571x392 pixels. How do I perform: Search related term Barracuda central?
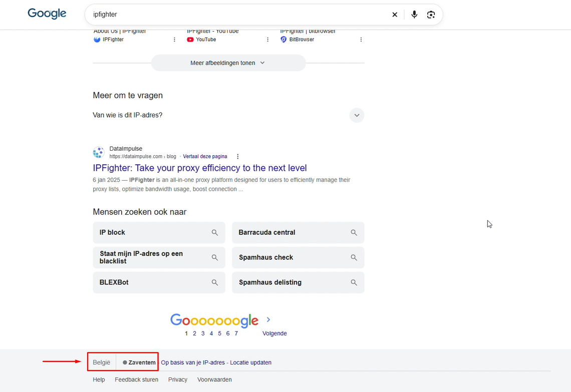tap(298, 233)
